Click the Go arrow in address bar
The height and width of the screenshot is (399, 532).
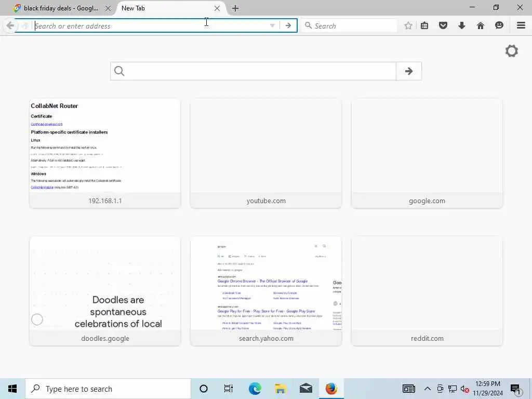click(x=288, y=26)
